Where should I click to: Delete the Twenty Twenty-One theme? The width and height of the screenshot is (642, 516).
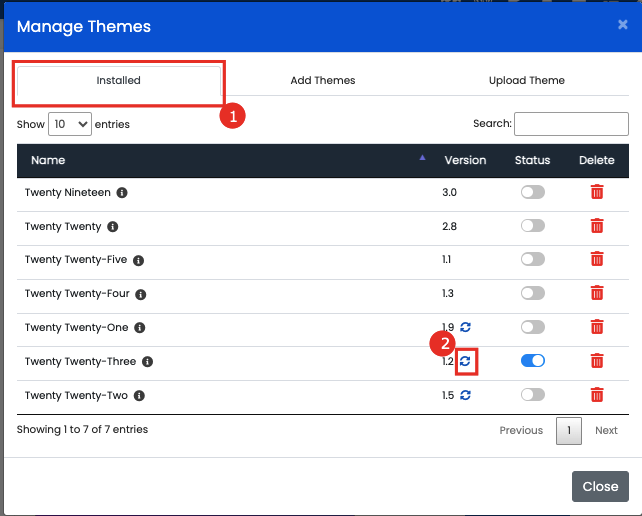click(x=597, y=327)
